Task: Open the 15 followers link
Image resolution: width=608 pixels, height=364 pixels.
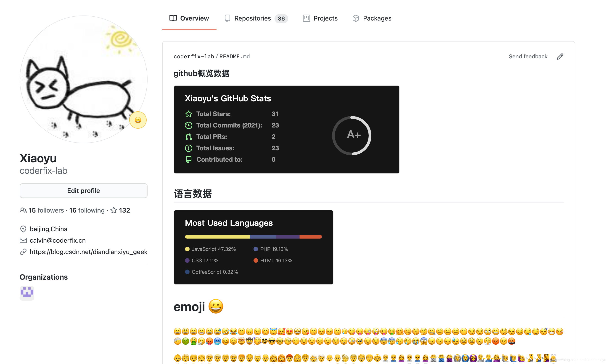Action: pos(46,210)
